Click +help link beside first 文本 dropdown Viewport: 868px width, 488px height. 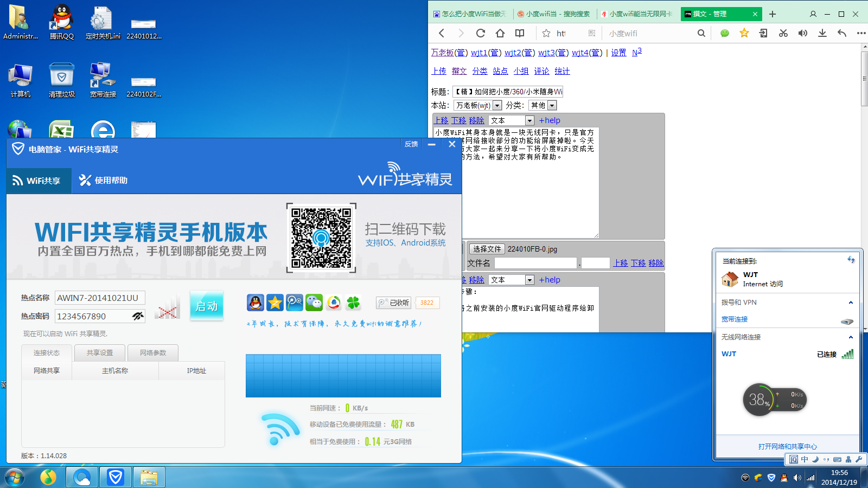tap(550, 120)
